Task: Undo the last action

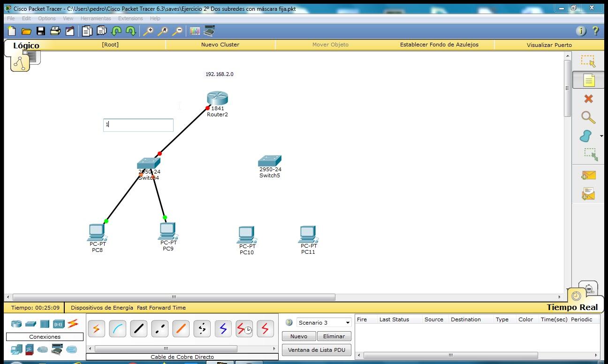Action: (x=116, y=31)
